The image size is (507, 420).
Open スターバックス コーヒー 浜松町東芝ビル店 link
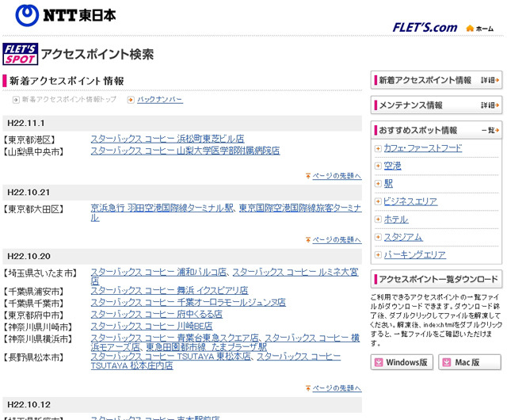click(167, 139)
